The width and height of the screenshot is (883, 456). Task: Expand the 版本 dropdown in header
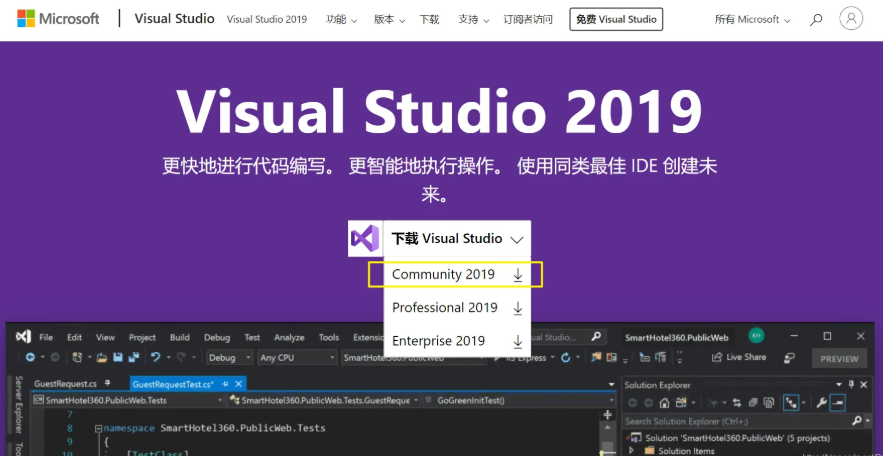tap(390, 19)
